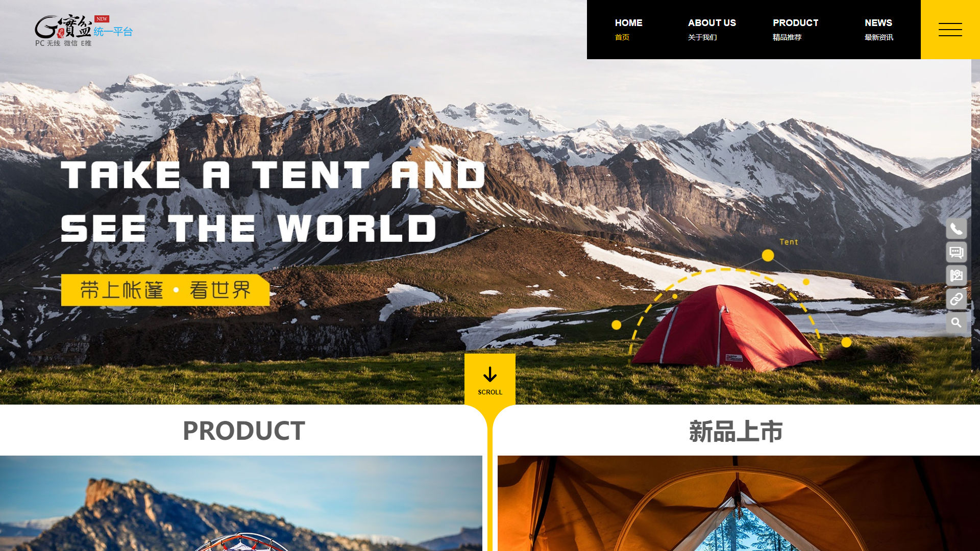Open the yellow hamburger menu

click(x=950, y=30)
